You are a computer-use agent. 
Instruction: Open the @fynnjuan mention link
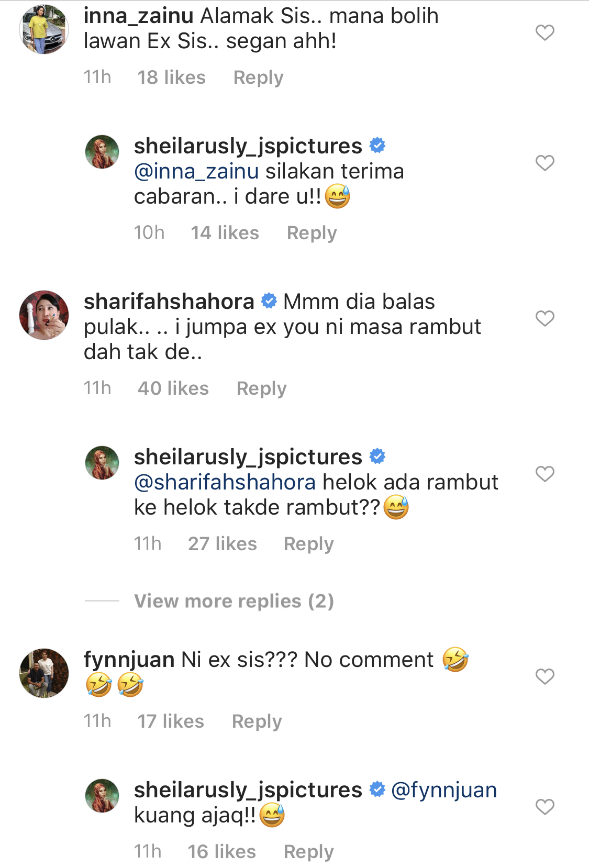444,790
